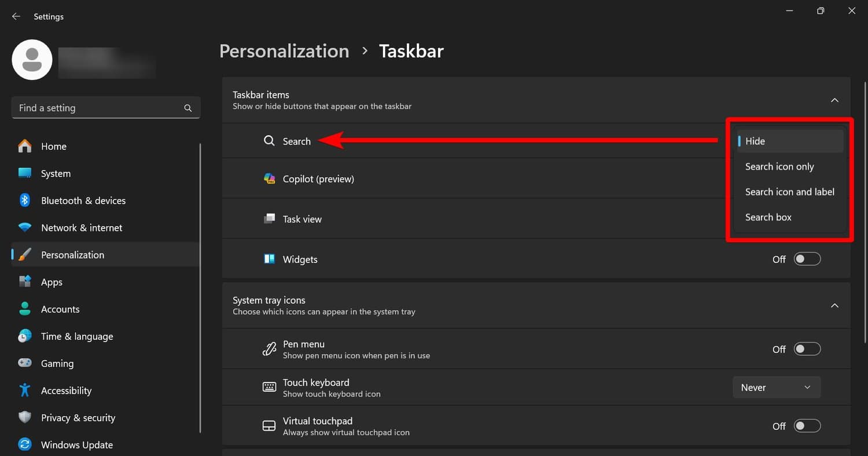Click the Pen menu icon
The height and width of the screenshot is (456, 868).
269,348
